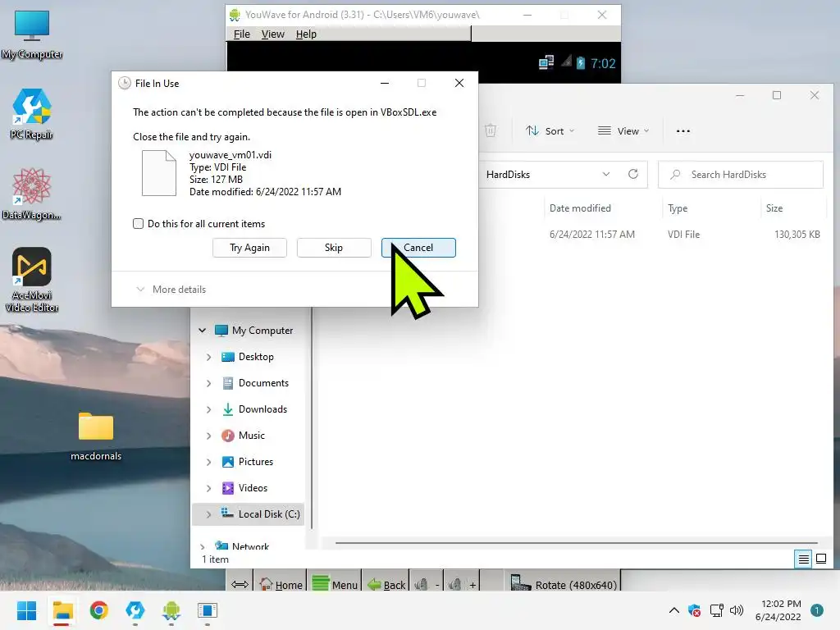The height and width of the screenshot is (630, 840).
Task: Open the taskbar clock and date
Action: 778,610
